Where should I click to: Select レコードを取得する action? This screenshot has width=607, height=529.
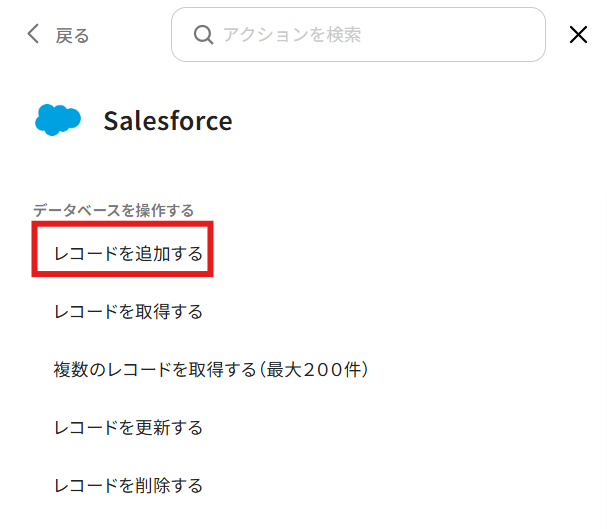[x=128, y=312]
